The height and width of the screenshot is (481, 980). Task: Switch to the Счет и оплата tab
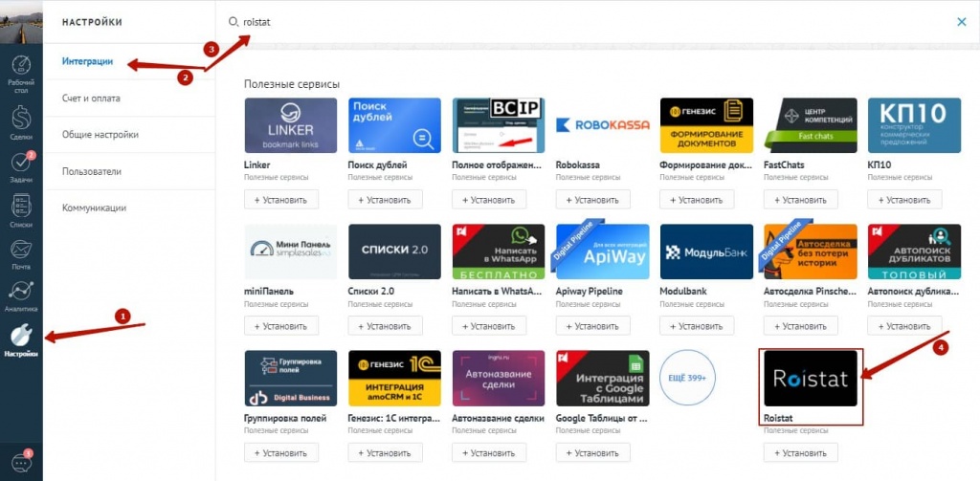(91, 98)
